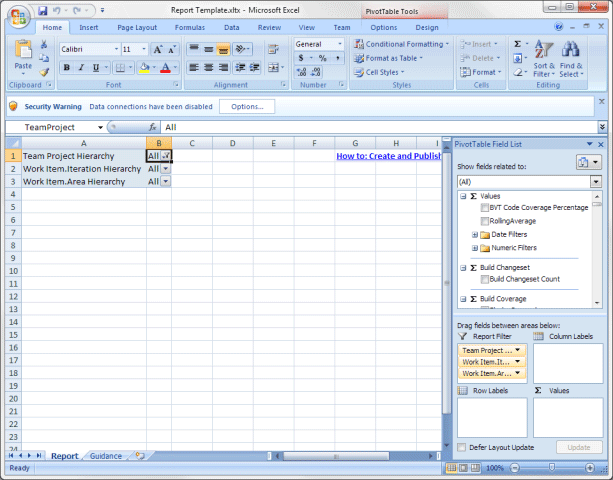
Task: Open the Font Color red swatch
Action: pyautogui.click(x=165, y=68)
